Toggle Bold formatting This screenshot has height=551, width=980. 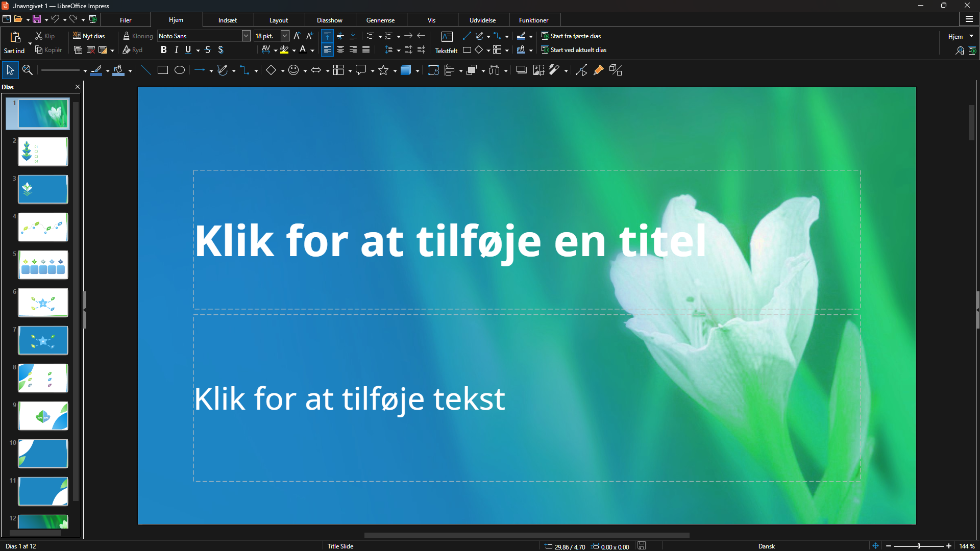point(163,50)
